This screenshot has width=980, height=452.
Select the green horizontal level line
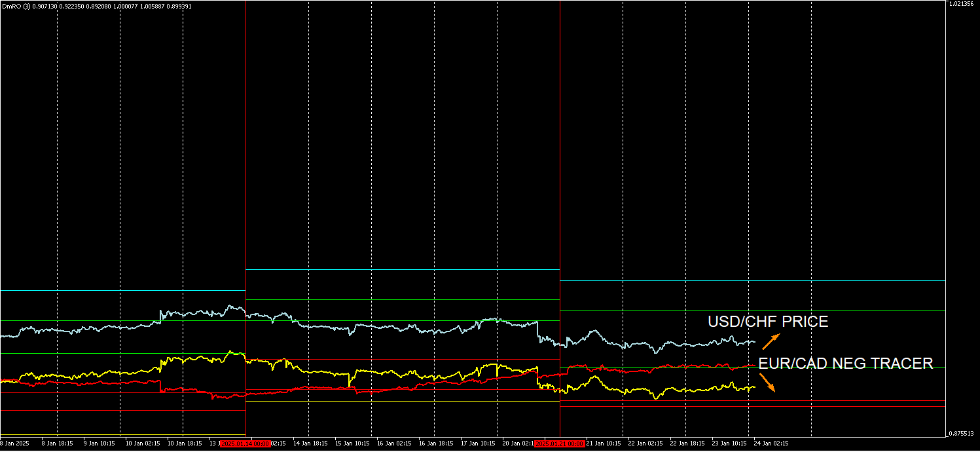753,311
